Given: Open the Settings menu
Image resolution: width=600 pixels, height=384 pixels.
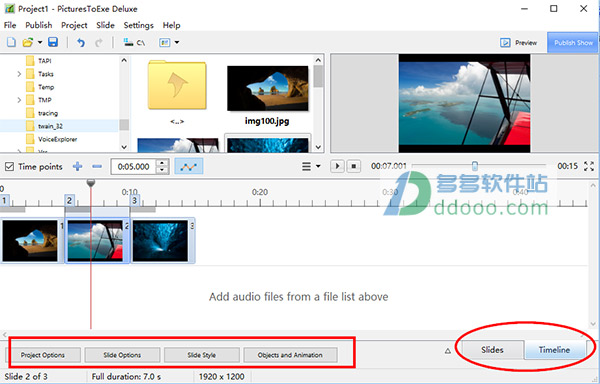Looking at the screenshot, I should (x=138, y=25).
